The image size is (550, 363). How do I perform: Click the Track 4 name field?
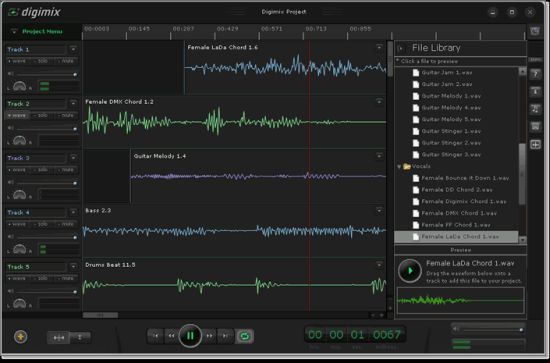pos(35,213)
